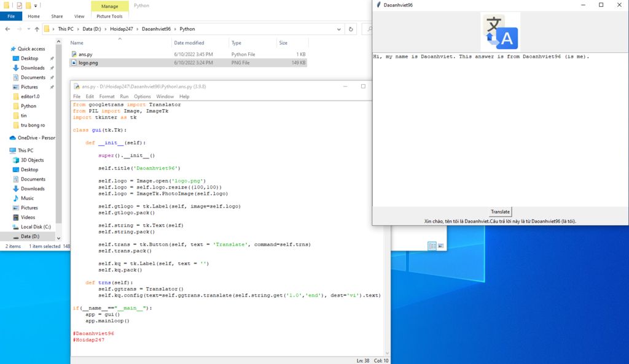Click the feather icon in the Daoanhviet96 title bar
This screenshot has width=629, height=364.
click(x=378, y=5)
